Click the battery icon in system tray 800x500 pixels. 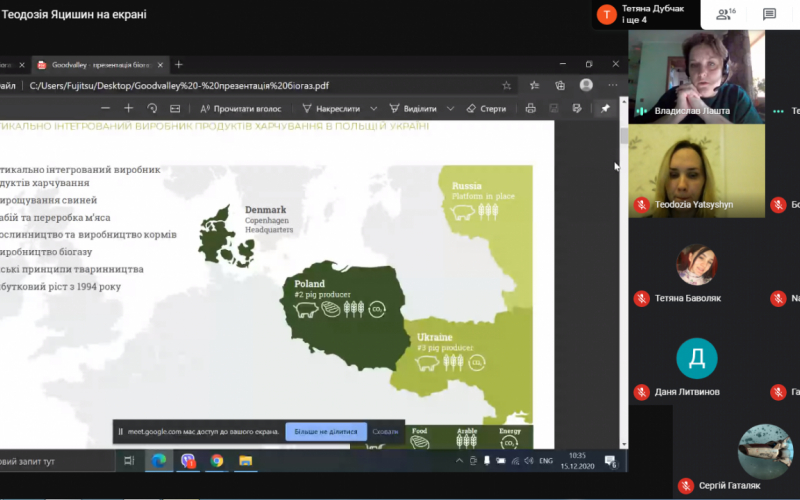[x=501, y=461]
